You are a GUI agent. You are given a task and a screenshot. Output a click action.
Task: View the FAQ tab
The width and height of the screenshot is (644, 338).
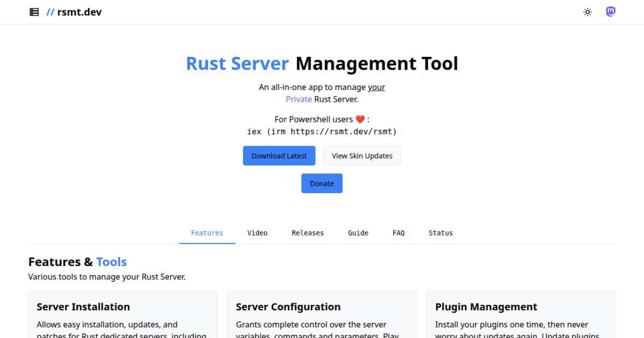(399, 233)
